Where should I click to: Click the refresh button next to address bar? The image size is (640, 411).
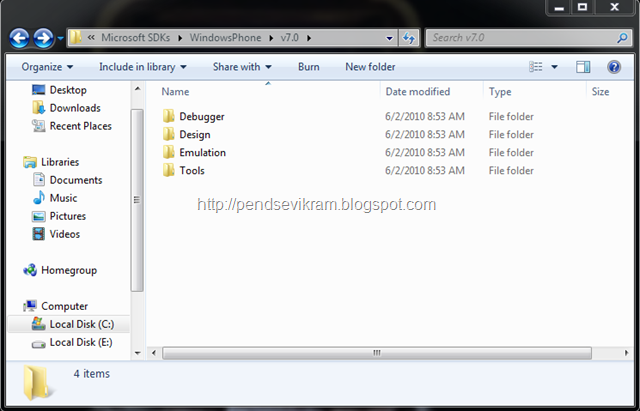pos(409,38)
